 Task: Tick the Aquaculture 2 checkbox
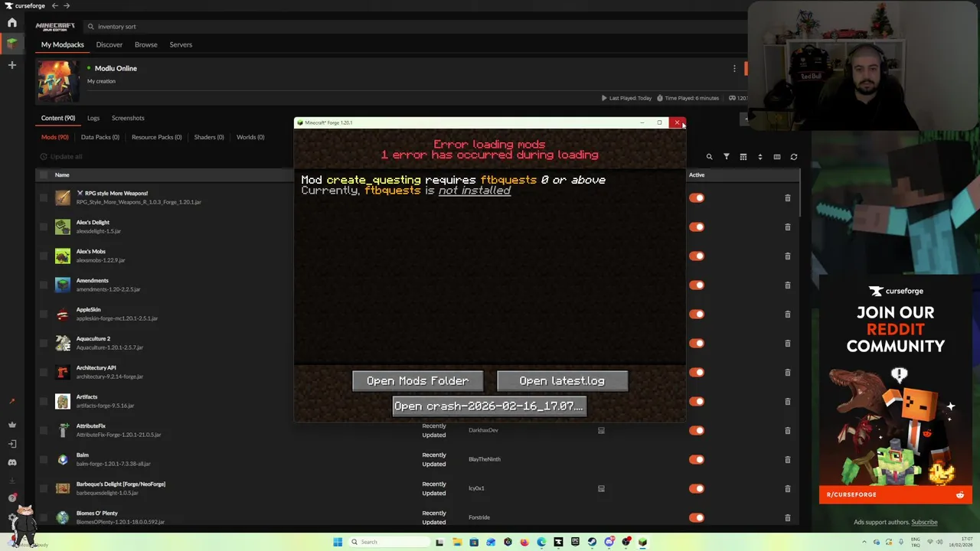[x=44, y=344]
